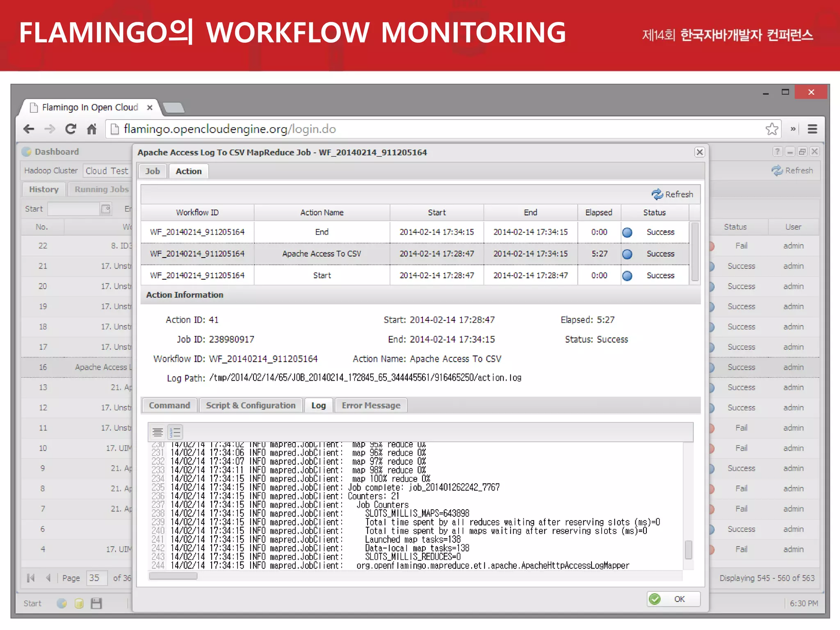Image resolution: width=840 pixels, height=630 pixels.
Task: Open the Script & Configuration tab
Action: click(251, 405)
